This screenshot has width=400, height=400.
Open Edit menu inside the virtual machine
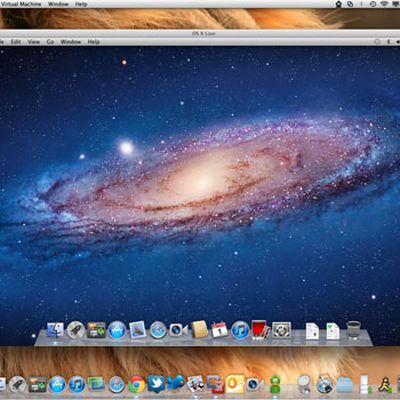click(16, 42)
